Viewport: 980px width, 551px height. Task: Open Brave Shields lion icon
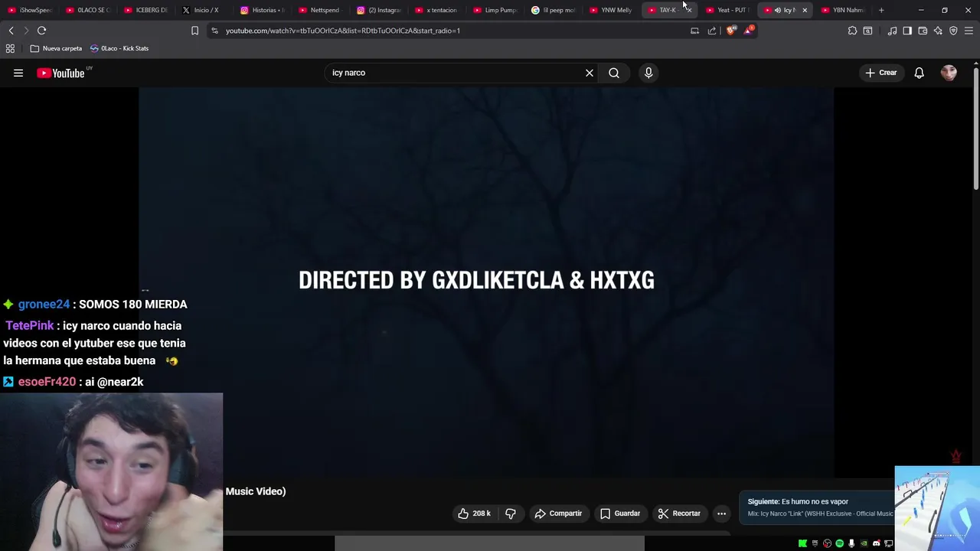[x=731, y=31]
